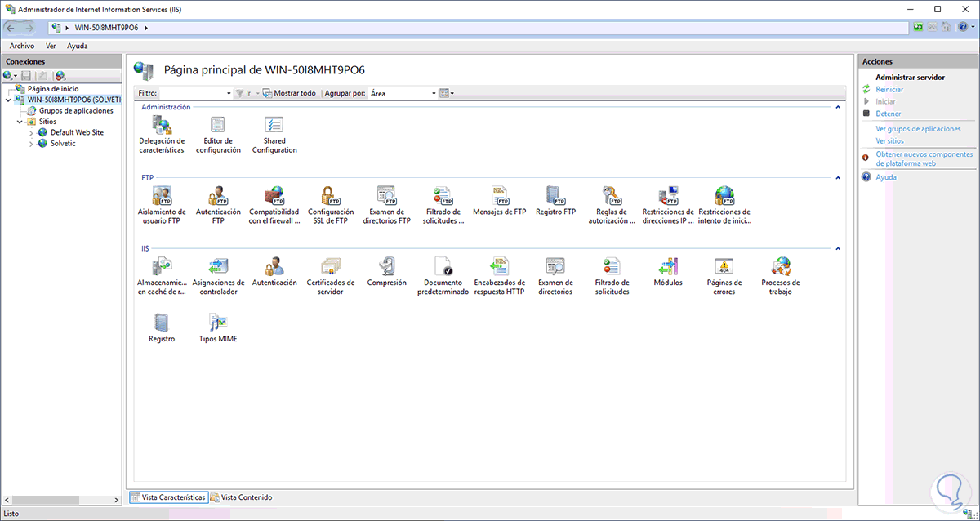Viewport: 980px width, 521px height.
Task: Open Páginas de errores feature
Action: 725,276
